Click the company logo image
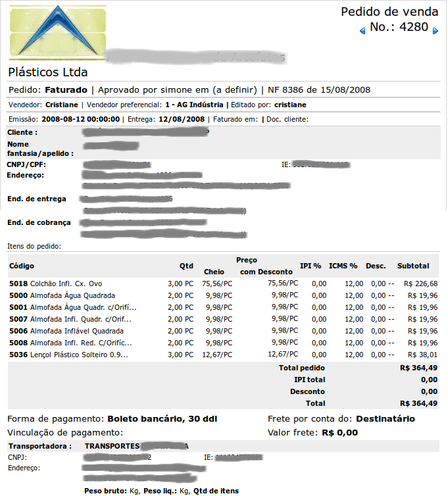 point(58,33)
